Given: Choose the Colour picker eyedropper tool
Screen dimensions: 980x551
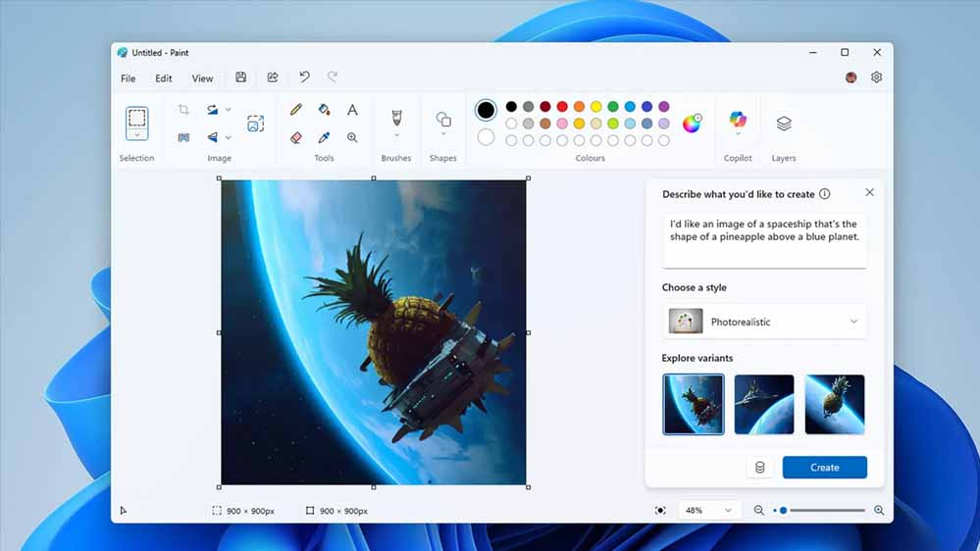Looking at the screenshot, I should (324, 138).
